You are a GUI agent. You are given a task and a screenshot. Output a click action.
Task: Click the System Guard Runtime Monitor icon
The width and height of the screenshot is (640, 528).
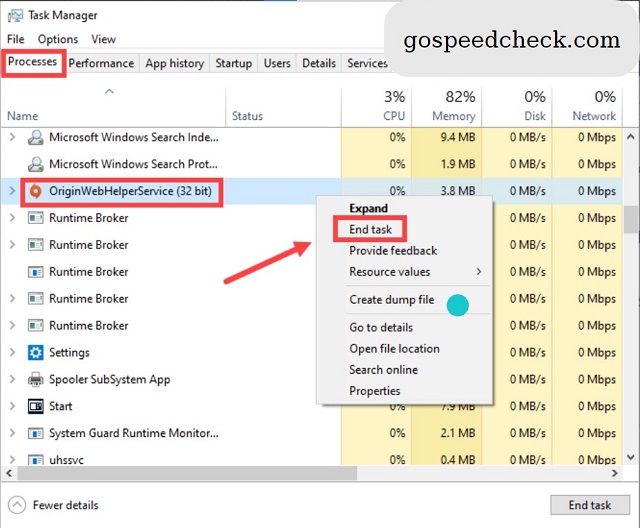36,433
